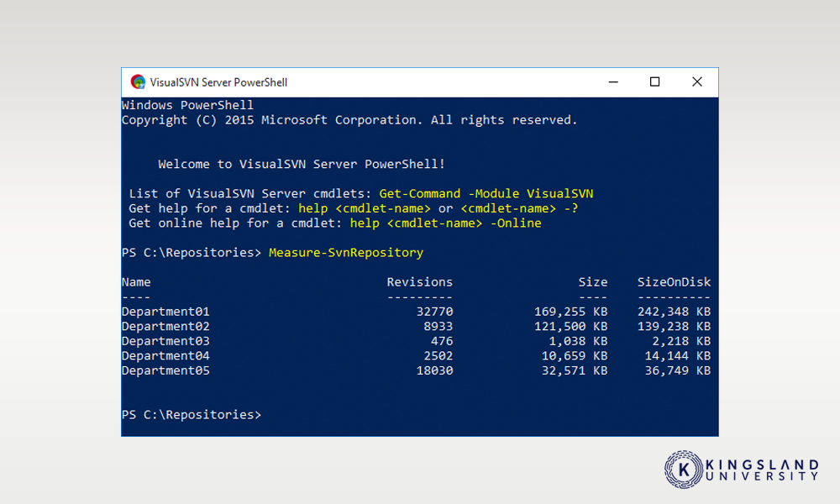Click the 'Department04' row name
The width and height of the screenshot is (840, 504).
(x=165, y=355)
